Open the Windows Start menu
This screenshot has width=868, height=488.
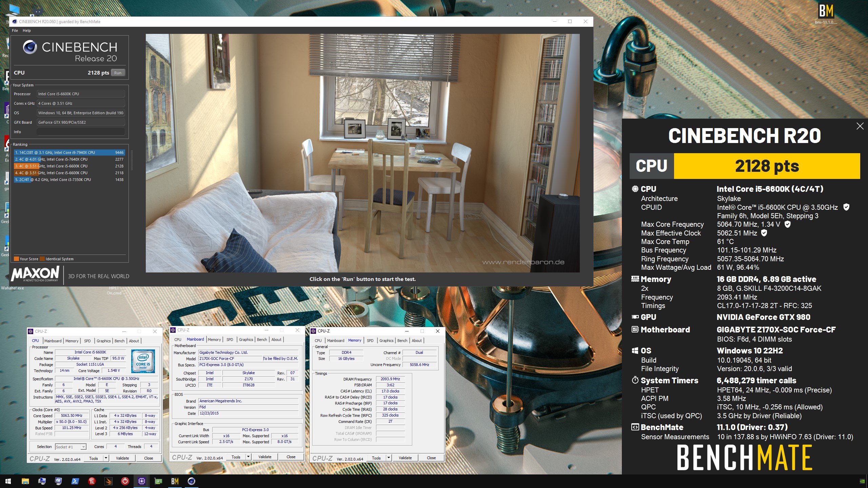8,481
